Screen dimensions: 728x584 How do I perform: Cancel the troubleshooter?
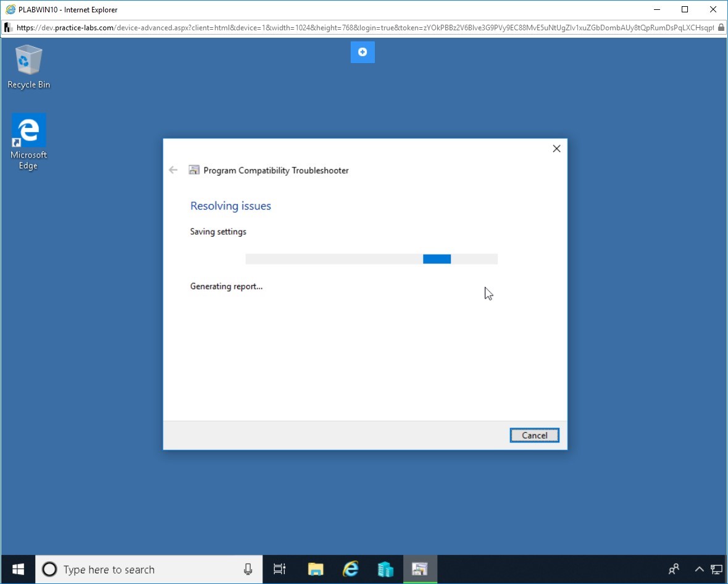coord(534,435)
